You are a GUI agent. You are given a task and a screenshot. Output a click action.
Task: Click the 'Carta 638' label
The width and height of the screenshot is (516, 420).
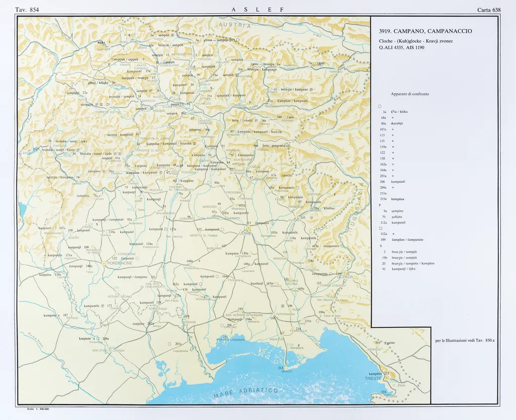[488, 10]
